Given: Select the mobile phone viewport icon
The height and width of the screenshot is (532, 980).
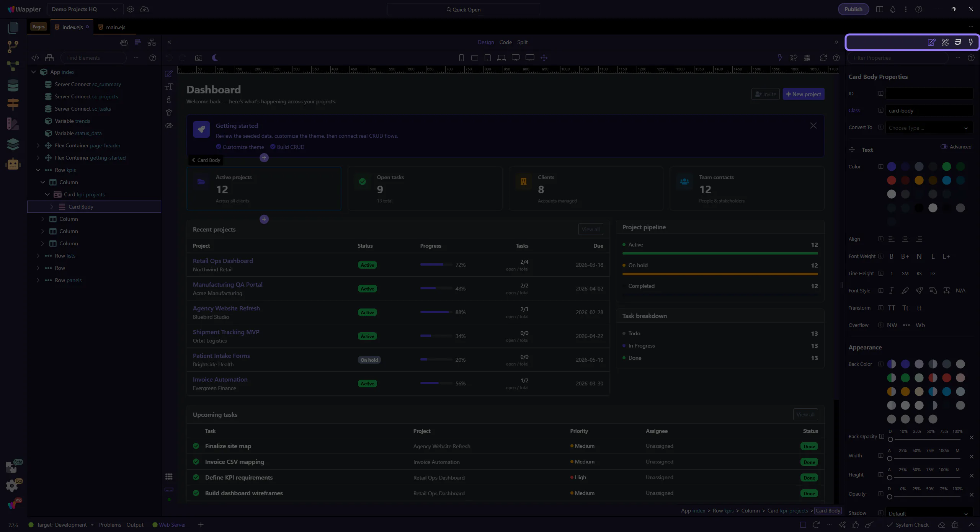Looking at the screenshot, I should click(x=461, y=58).
